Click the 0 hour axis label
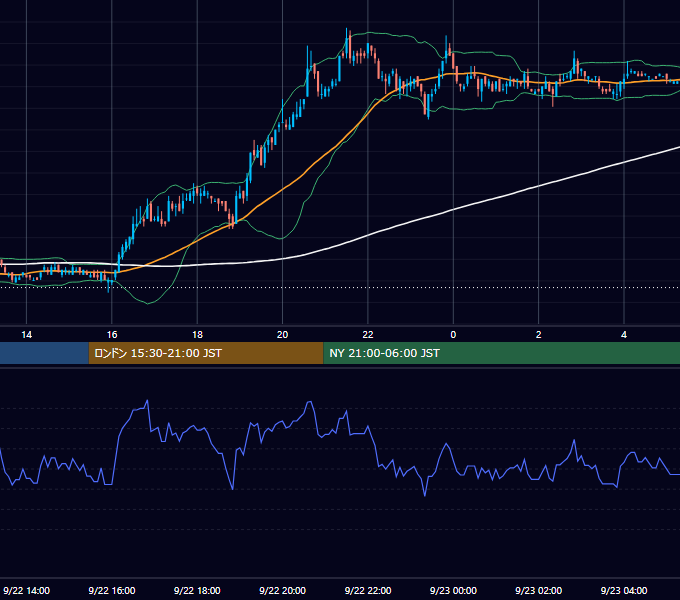Image resolution: width=680 pixels, height=600 pixels. pyautogui.click(x=453, y=335)
